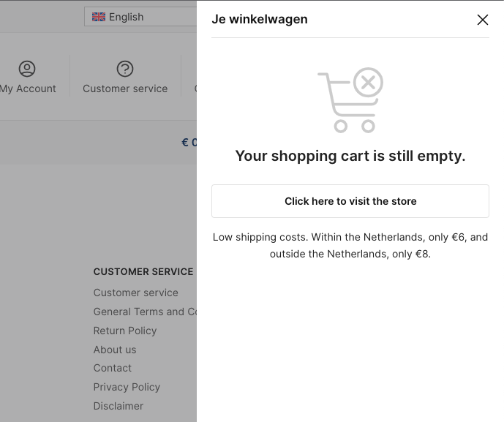The width and height of the screenshot is (504, 422).
Task: Open Customer service in the header
Action: (125, 88)
